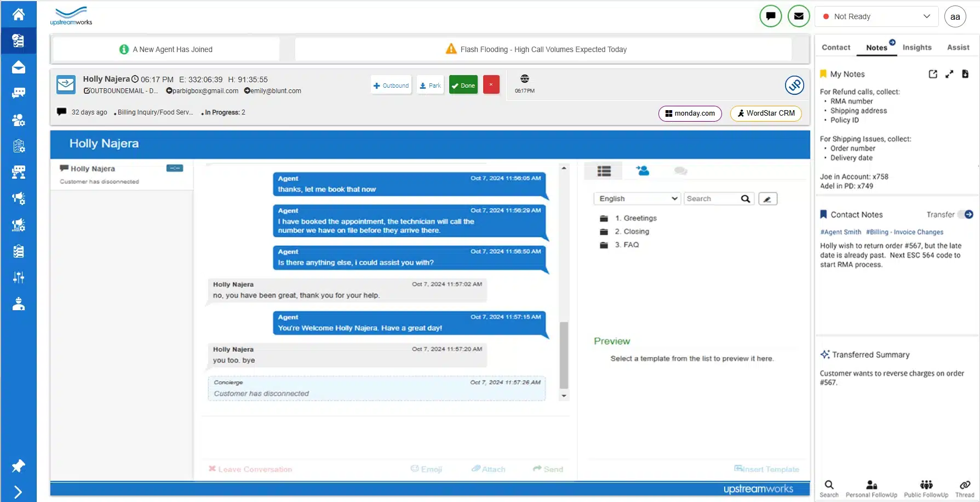Open the Insights tab
This screenshot has height=502, width=980.
[916, 47]
